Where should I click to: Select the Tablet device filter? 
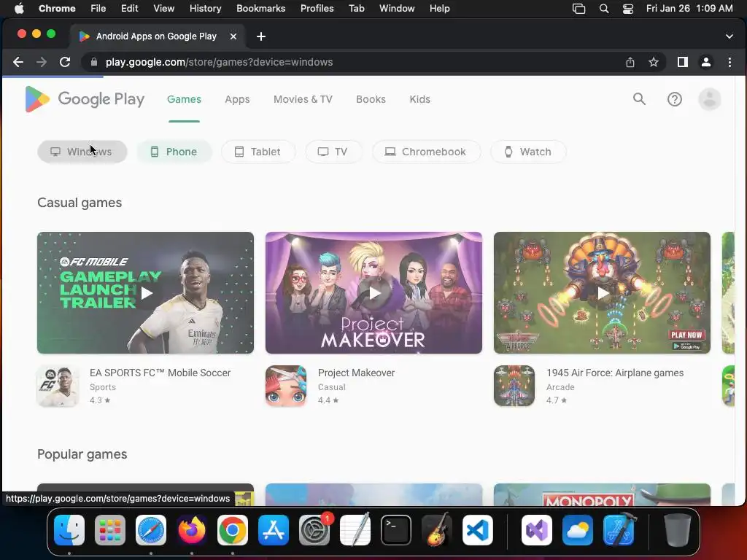pyautogui.click(x=258, y=152)
